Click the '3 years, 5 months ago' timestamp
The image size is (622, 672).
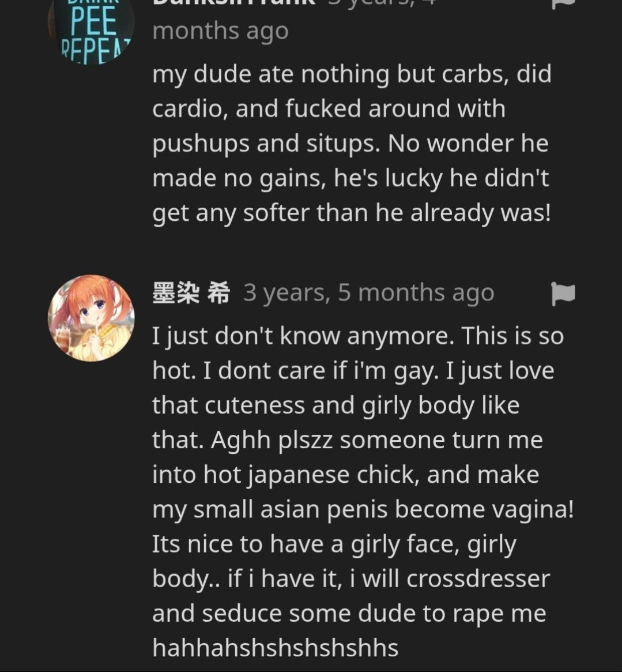[369, 292]
